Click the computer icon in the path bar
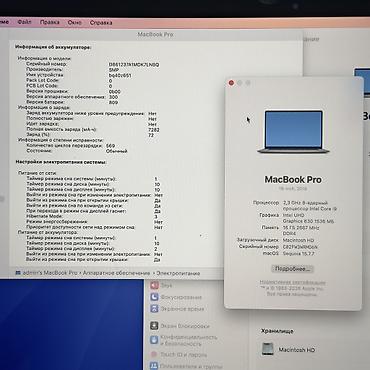Viewport: 370px width, 370px height. click(x=18, y=273)
